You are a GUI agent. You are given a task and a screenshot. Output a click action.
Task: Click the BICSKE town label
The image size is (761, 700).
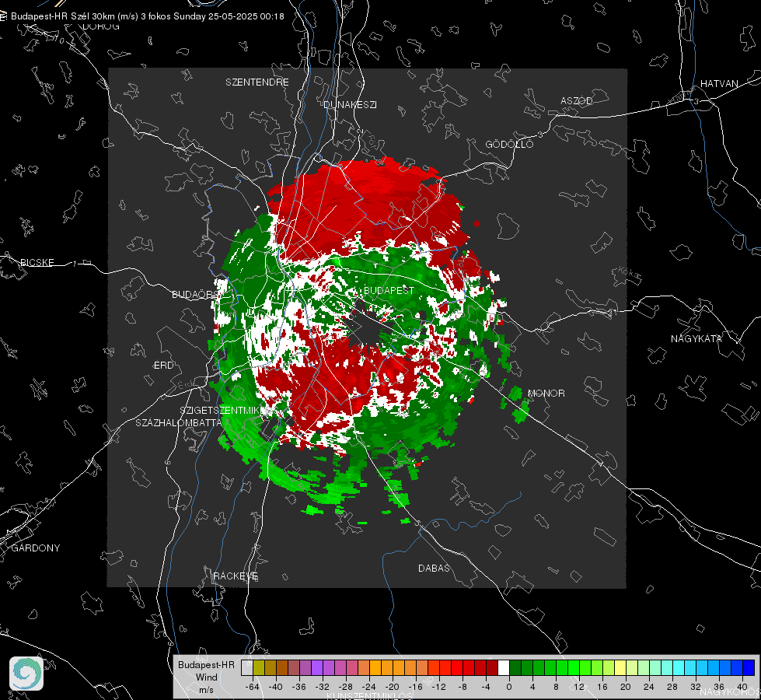(x=37, y=262)
